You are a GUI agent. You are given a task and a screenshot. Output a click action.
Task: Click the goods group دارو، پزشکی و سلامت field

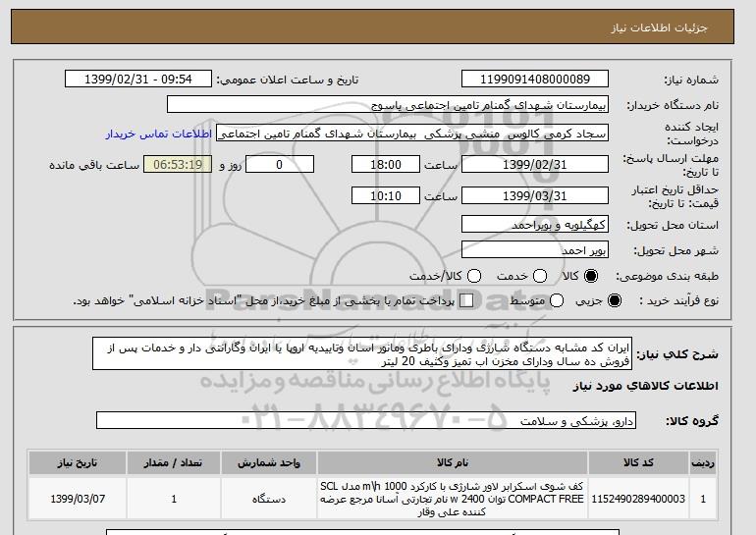click(366, 421)
